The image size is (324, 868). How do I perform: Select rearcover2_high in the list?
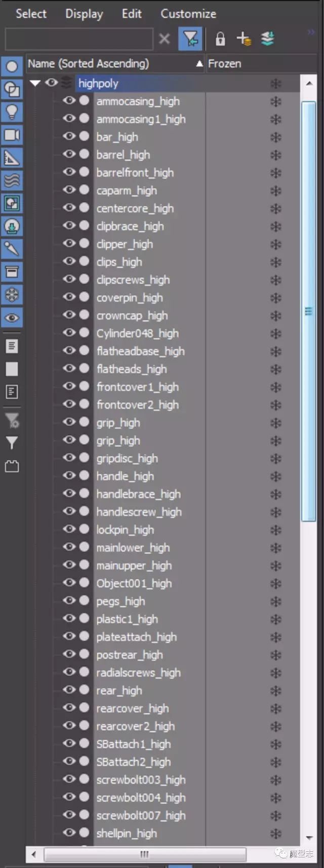[x=136, y=726]
